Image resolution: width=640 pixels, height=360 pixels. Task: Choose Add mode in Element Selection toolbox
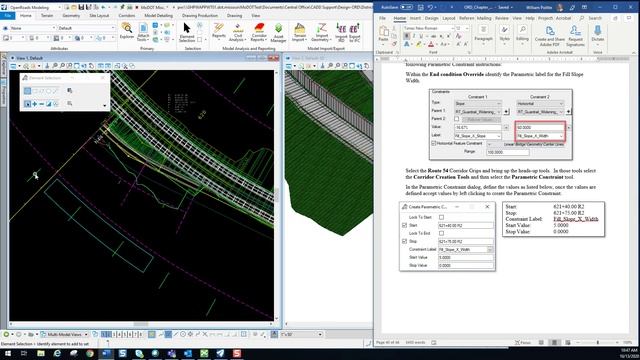point(34,104)
